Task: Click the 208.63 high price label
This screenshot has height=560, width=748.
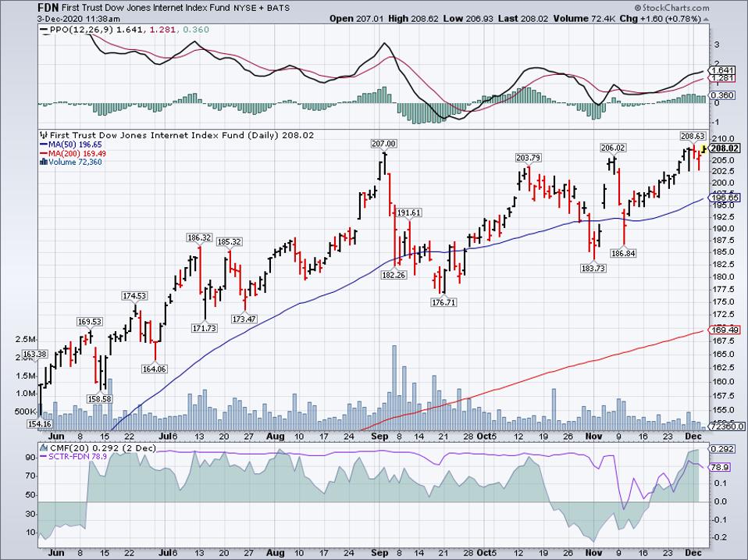Action: coord(693,137)
